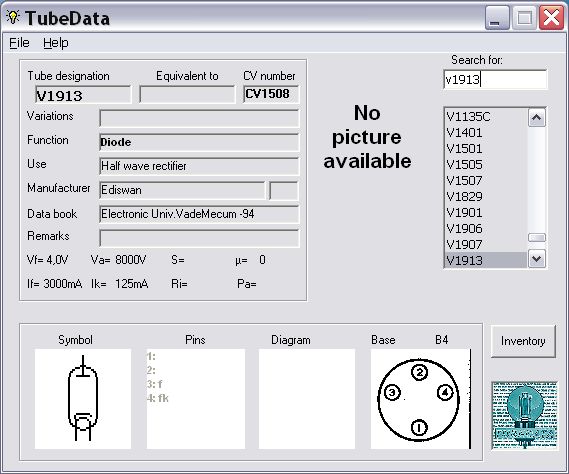Open the File menu
The height and width of the screenshot is (474, 569).
click(19, 43)
